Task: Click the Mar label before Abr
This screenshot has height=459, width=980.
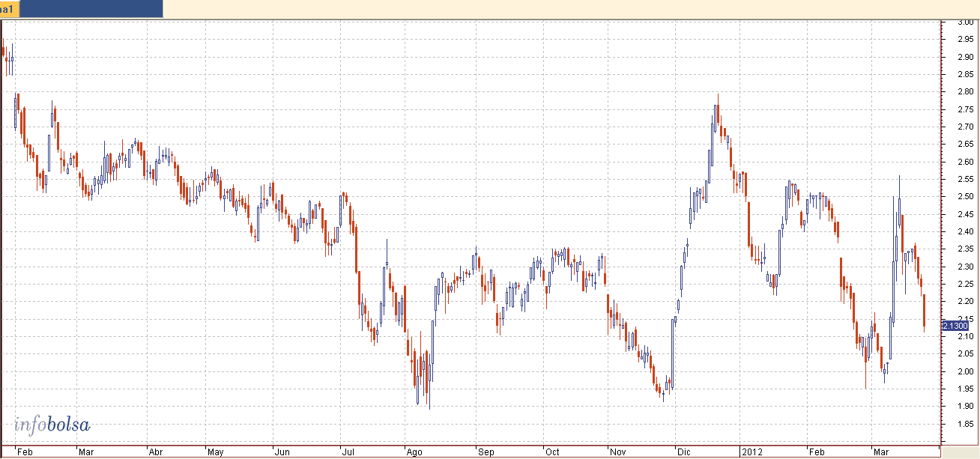Action: (x=85, y=452)
